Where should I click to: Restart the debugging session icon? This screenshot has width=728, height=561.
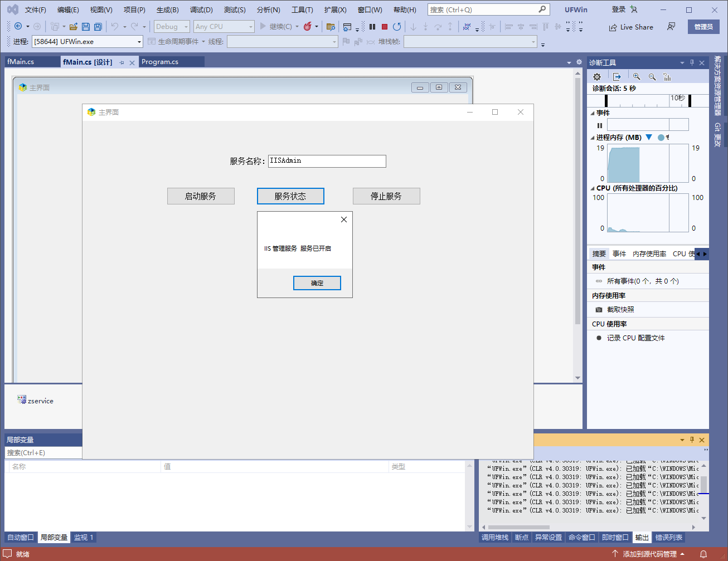tap(397, 26)
